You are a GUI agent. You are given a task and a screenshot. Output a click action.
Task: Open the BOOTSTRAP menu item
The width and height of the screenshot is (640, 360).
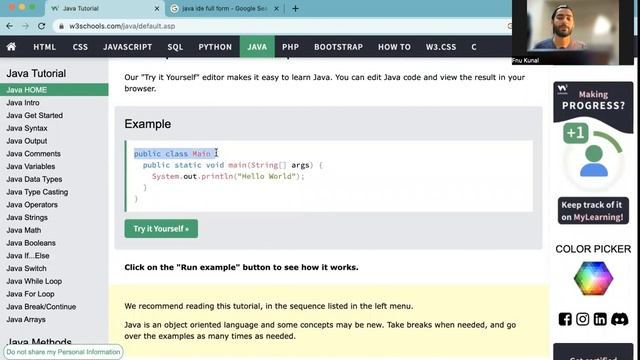click(x=338, y=47)
